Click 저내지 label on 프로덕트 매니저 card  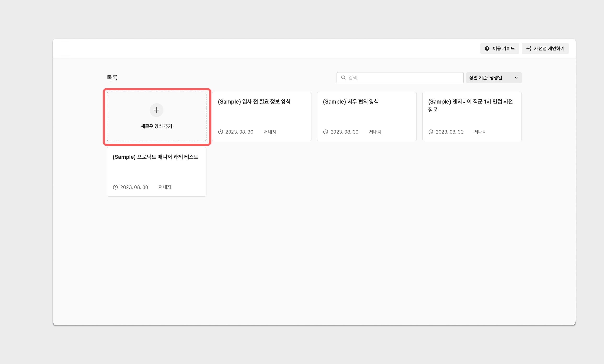pyautogui.click(x=165, y=187)
